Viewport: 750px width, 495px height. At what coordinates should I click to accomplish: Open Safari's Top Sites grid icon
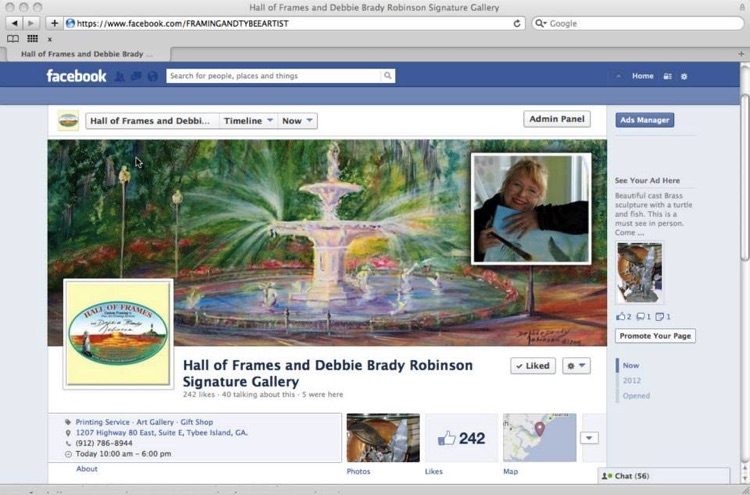(x=33, y=39)
